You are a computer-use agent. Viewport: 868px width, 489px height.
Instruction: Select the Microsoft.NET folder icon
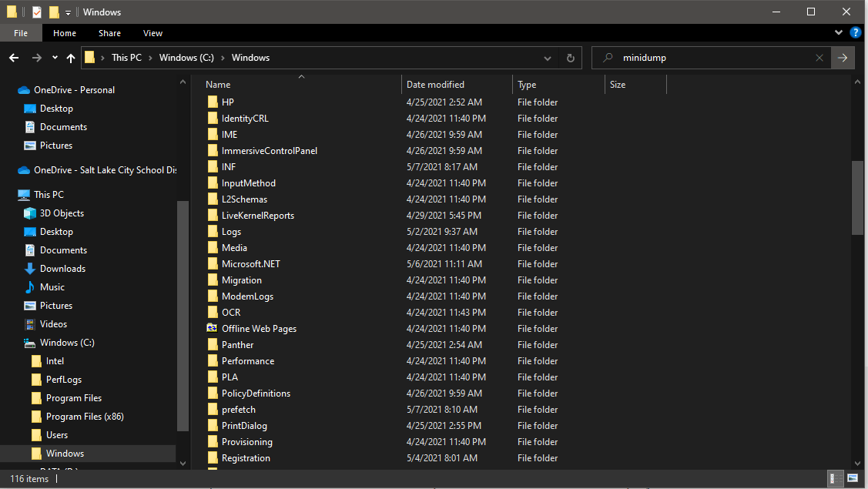tap(213, 263)
